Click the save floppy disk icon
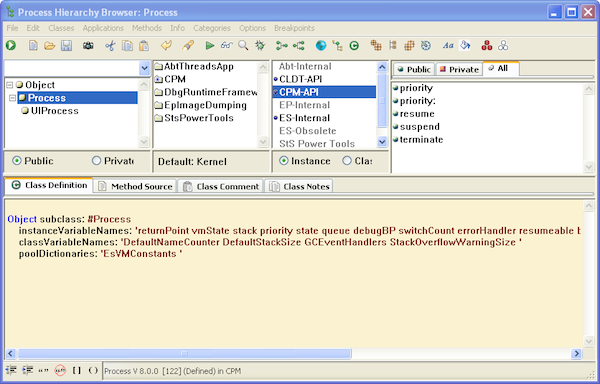Screen dimensions: 600x384 click(x=67, y=46)
